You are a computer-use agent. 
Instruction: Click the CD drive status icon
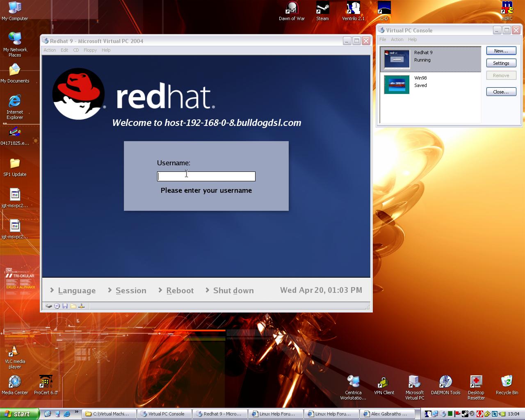point(57,306)
